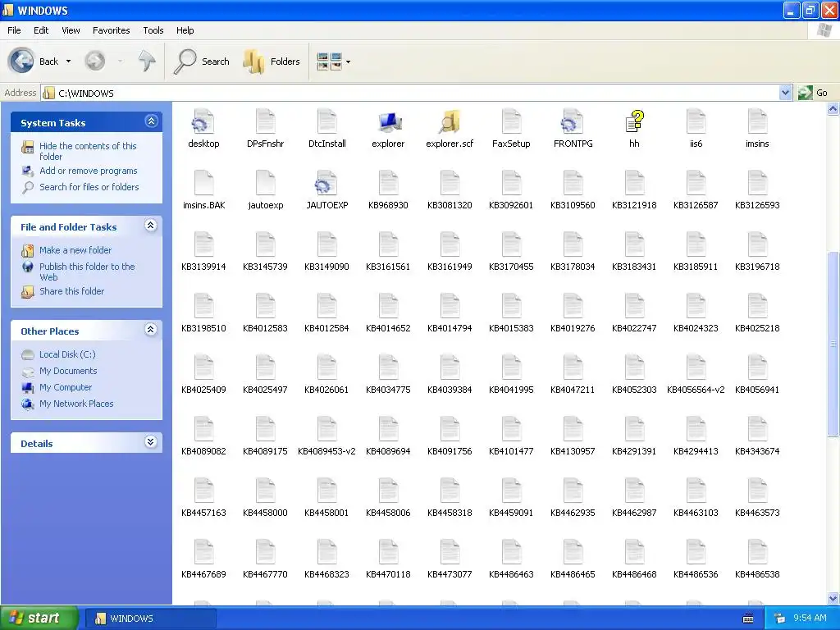Select the KB4458318 file icon

coord(450,491)
